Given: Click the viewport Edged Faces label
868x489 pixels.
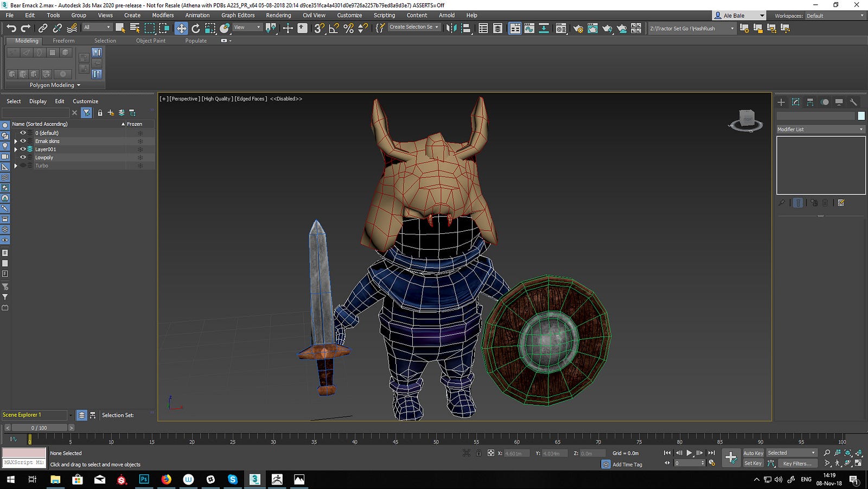Looking at the screenshot, I should [251, 99].
